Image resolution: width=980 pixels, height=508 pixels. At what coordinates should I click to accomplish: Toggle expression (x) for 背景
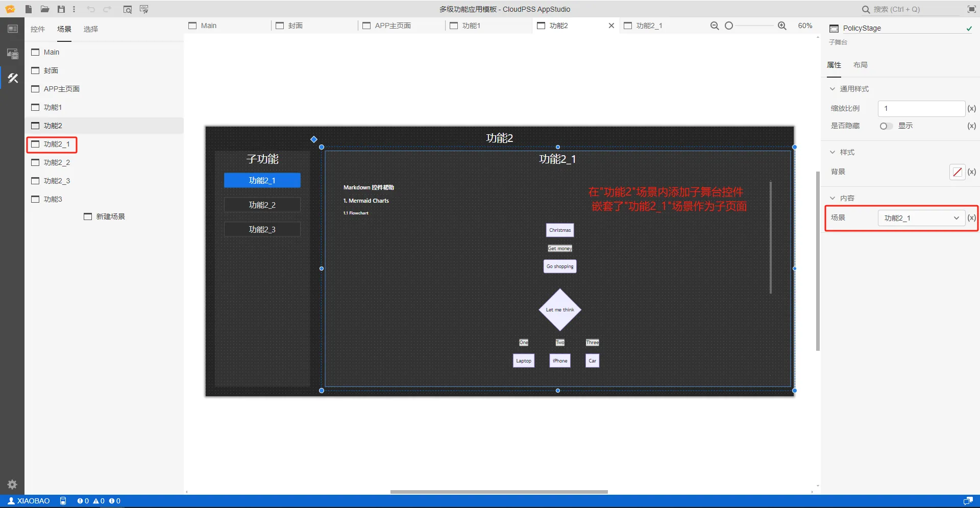pyautogui.click(x=972, y=172)
